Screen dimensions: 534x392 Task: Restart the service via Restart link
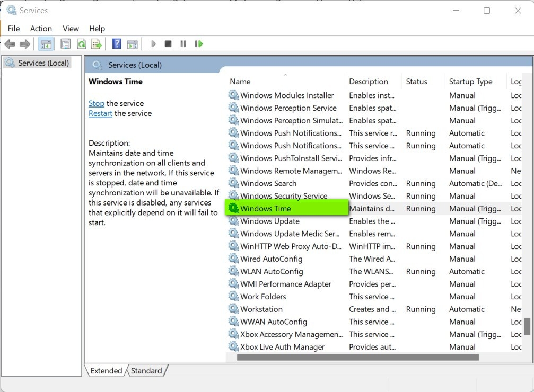100,113
